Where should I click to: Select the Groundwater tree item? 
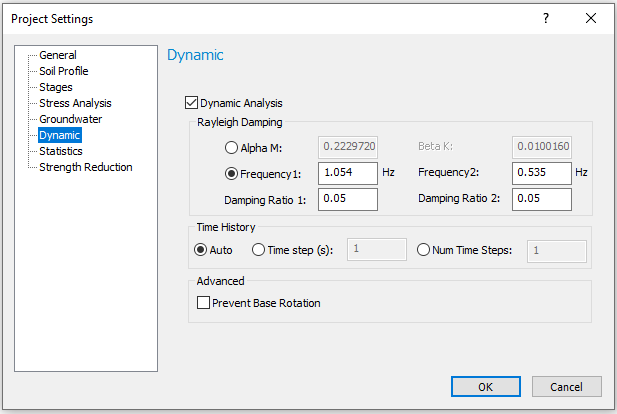(x=70, y=119)
